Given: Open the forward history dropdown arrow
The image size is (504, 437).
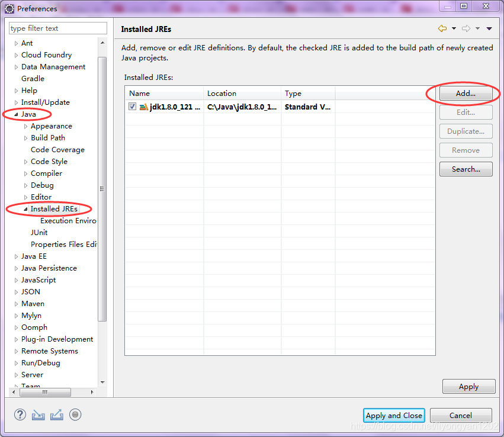Looking at the screenshot, I should click(477, 28).
